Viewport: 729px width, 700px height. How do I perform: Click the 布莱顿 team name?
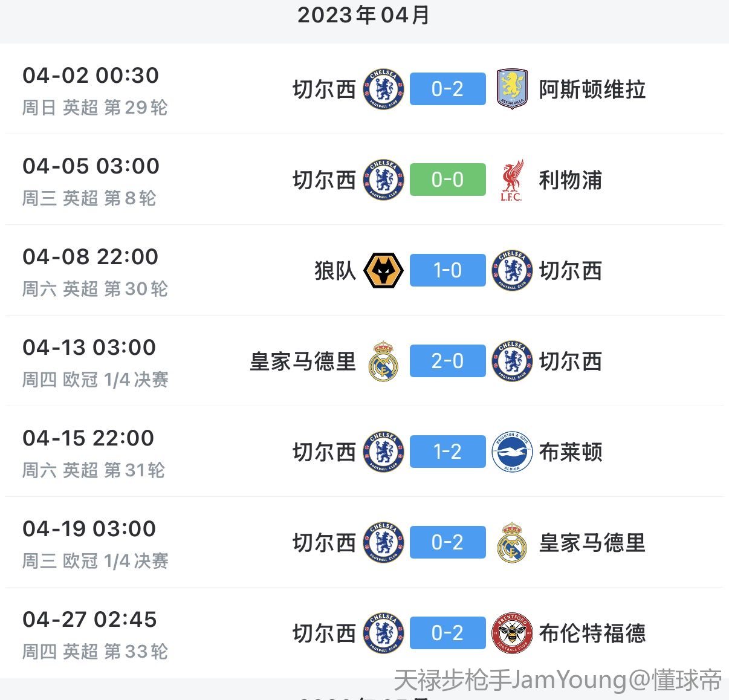pyautogui.click(x=570, y=452)
